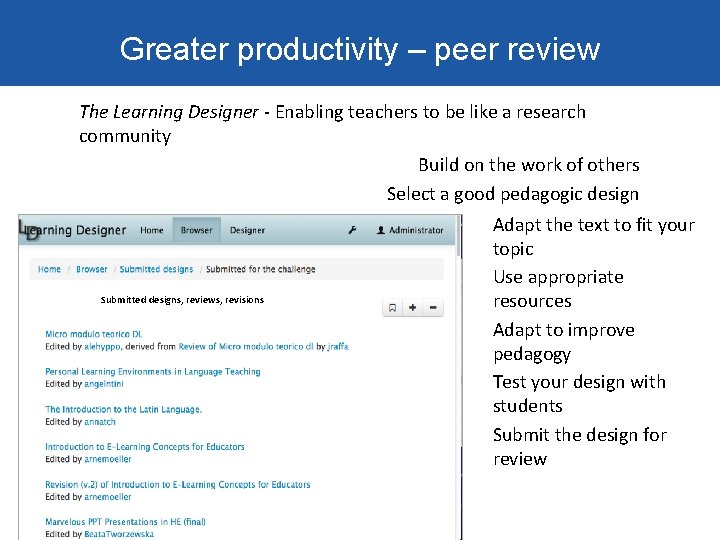
Task: Open the Home nav tab
Action: pyautogui.click(x=152, y=230)
